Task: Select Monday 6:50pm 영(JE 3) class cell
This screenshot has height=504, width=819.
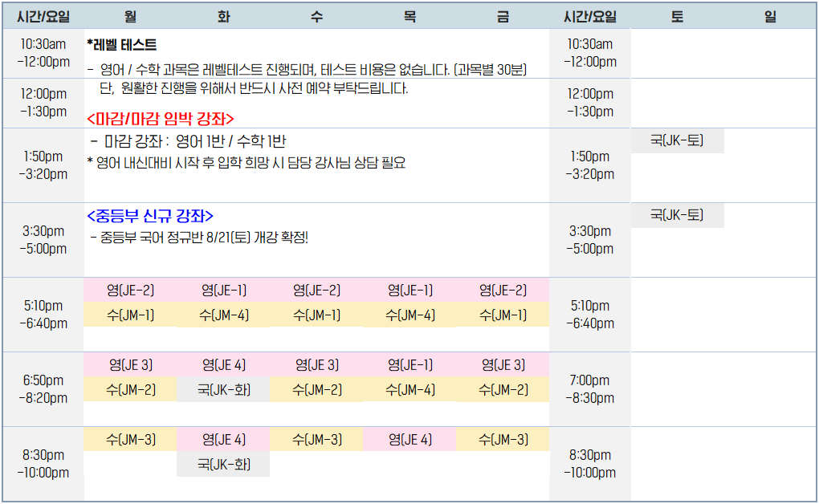Action: coord(130,365)
